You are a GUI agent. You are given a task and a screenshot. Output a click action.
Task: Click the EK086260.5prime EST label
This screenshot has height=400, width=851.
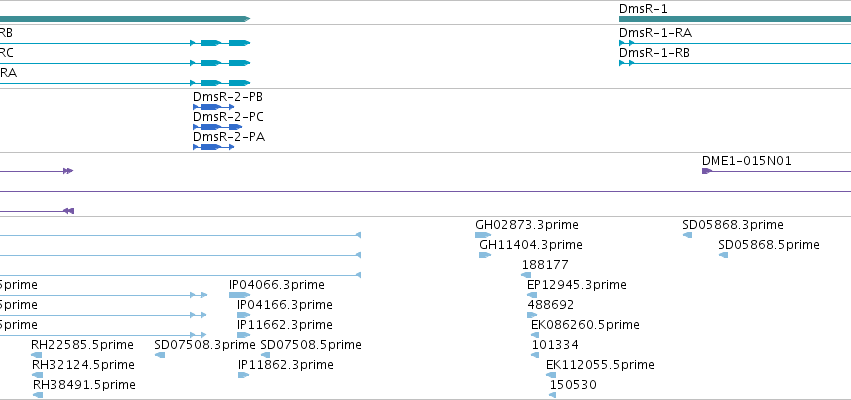(585, 325)
